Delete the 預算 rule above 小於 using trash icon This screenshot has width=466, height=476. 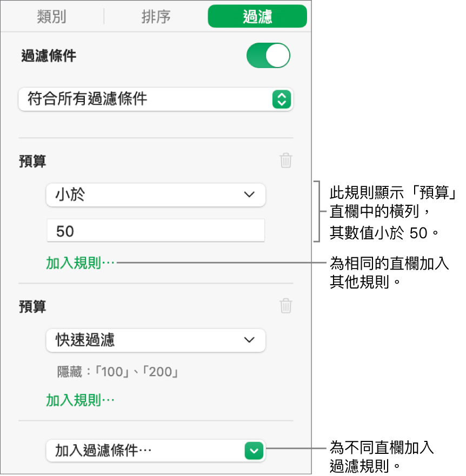coord(286,160)
